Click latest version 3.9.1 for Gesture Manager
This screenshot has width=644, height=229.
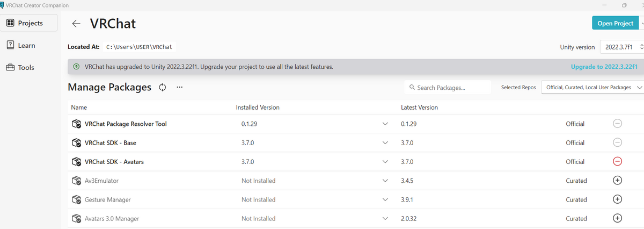(x=407, y=199)
